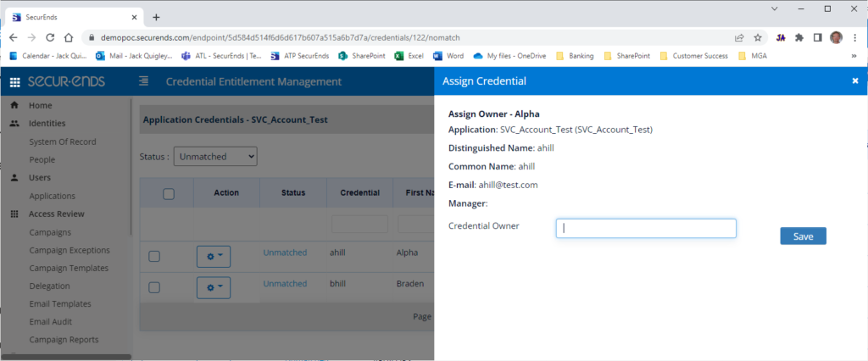The width and height of the screenshot is (868, 361).
Task: Open the Status Unmatched dropdown
Action: pyautogui.click(x=215, y=157)
